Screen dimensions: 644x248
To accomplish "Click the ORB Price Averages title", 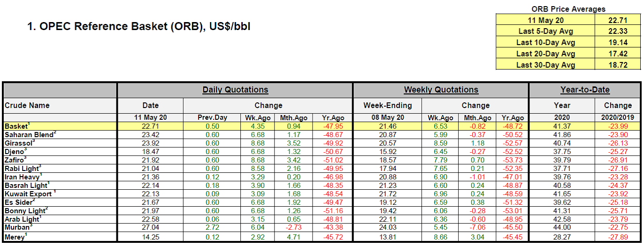I will click(568, 9).
